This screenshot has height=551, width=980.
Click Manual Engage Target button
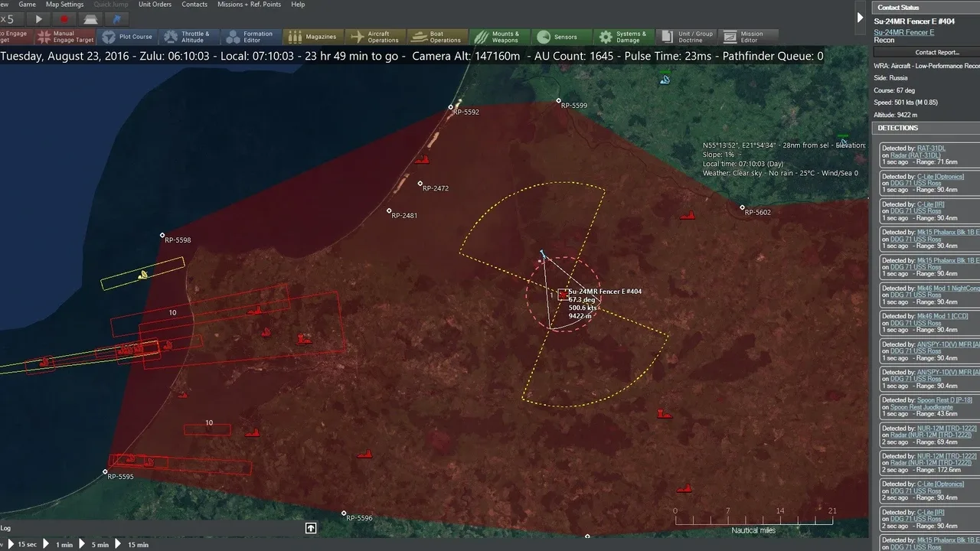[x=66, y=37]
